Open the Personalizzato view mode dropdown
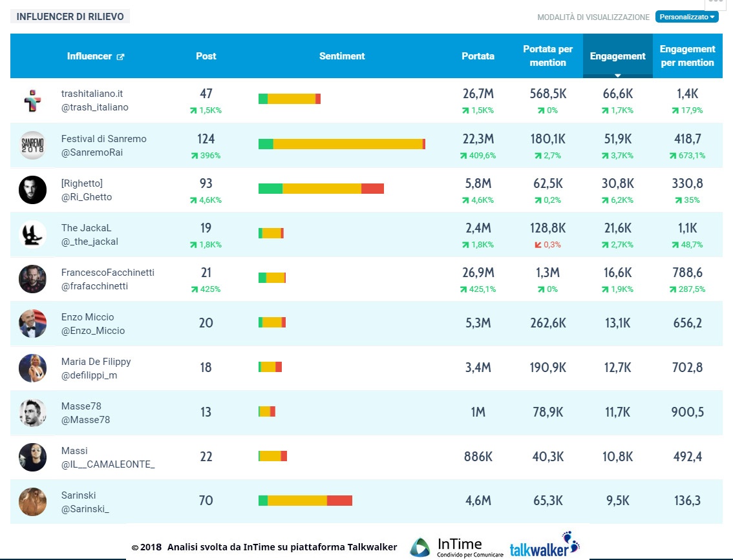This screenshot has height=560, width=733. click(x=686, y=17)
